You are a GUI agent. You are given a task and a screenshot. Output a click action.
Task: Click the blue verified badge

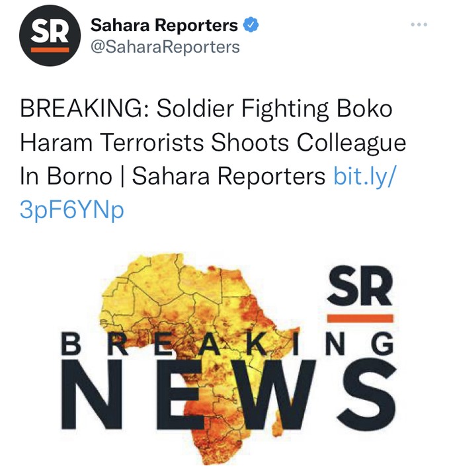point(251,26)
